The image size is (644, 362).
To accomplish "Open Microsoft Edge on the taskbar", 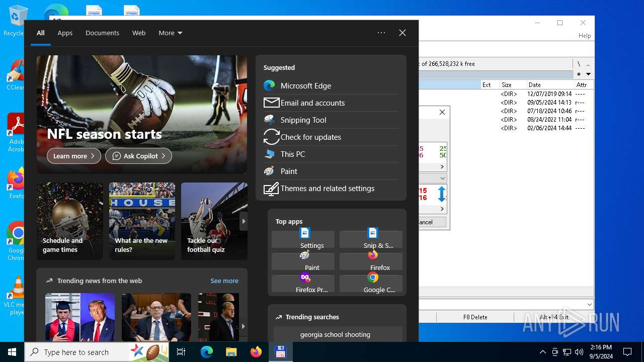I will pos(207,352).
